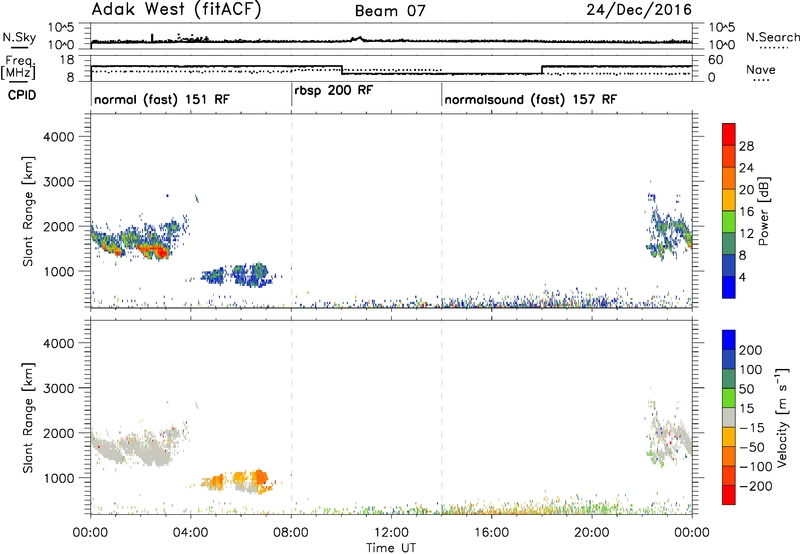Click the 'Velocity [m s^-1]' colorbar title
Viewport: 800px width, 554px height.
(x=781, y=417)
